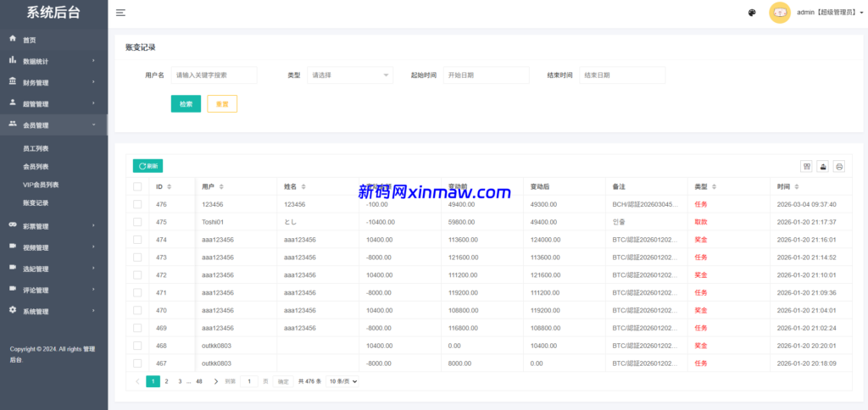Viewport: 868px width, 410px height.
Task: Expand the 系统管理 sidebar menu
Action: pyautogui.click(x=53, y=311)
